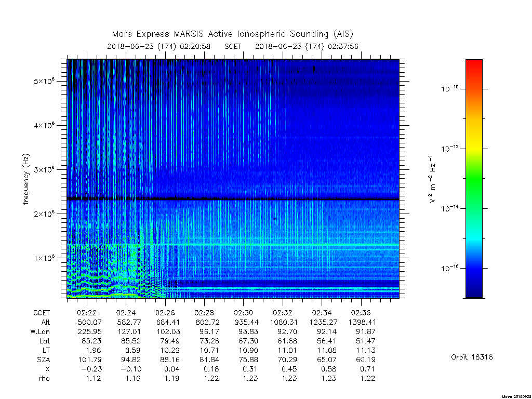
Task: Click the latitude value 85.52
Action: (131, 341)
